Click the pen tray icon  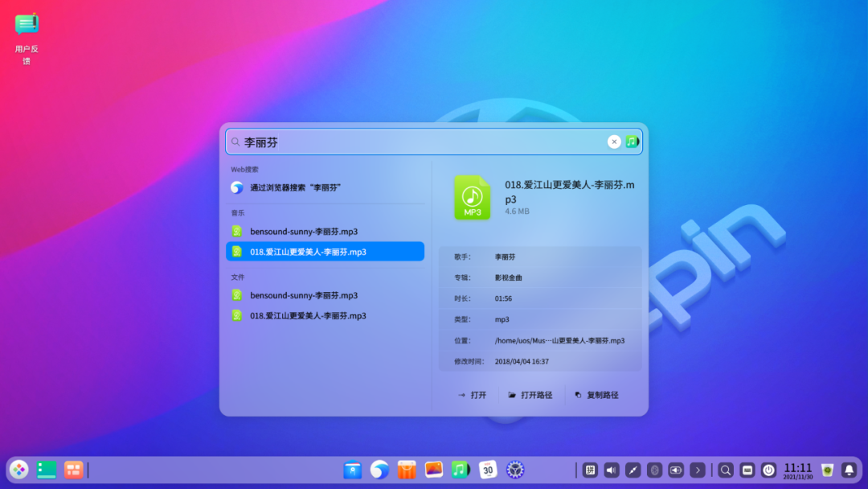633,471
